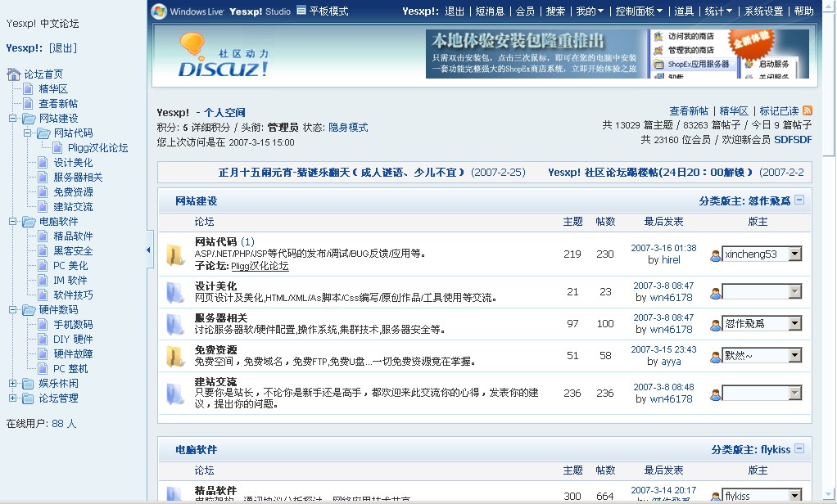Click the 平板模式 layout icon in header
The height and width of the screenshot is (504, 837).
(x=301, y=10)
